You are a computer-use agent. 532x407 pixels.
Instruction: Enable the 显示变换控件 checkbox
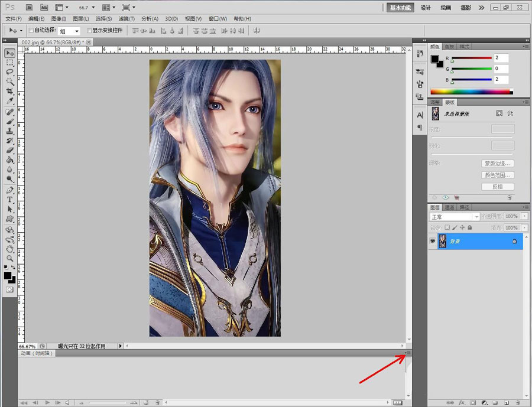click(89, 30)
